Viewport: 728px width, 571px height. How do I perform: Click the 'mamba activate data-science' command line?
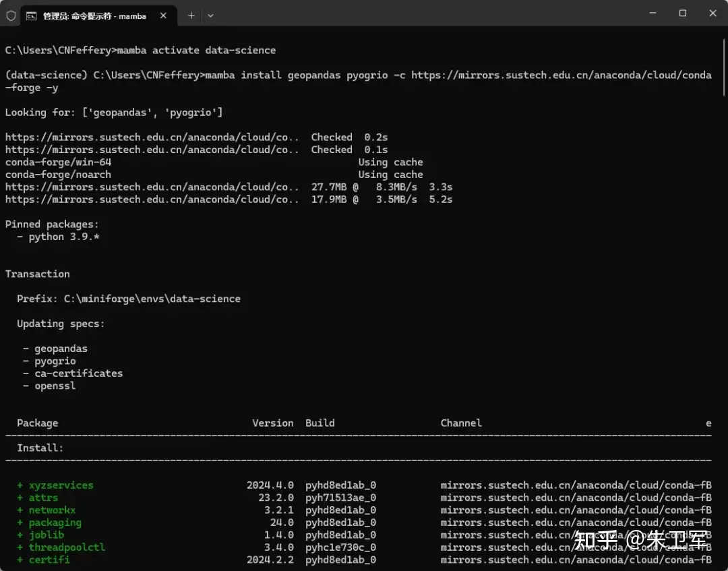coord(140,50)
